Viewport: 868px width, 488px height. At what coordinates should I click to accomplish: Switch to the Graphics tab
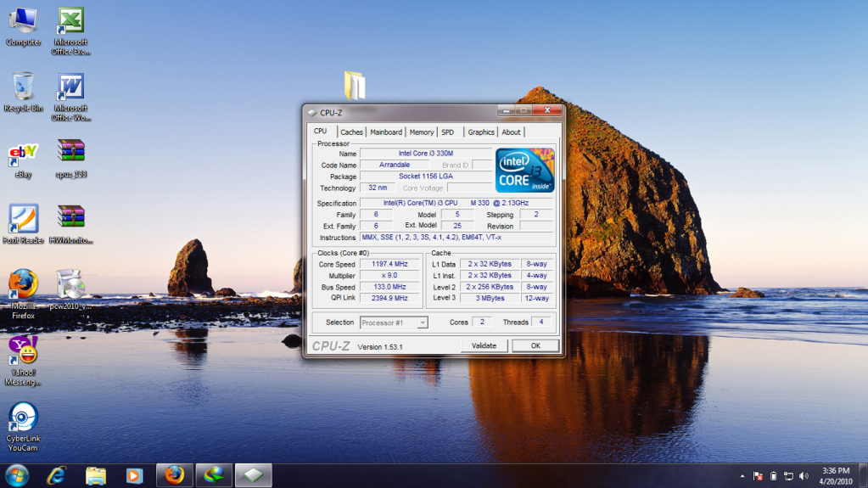[480, 132]
